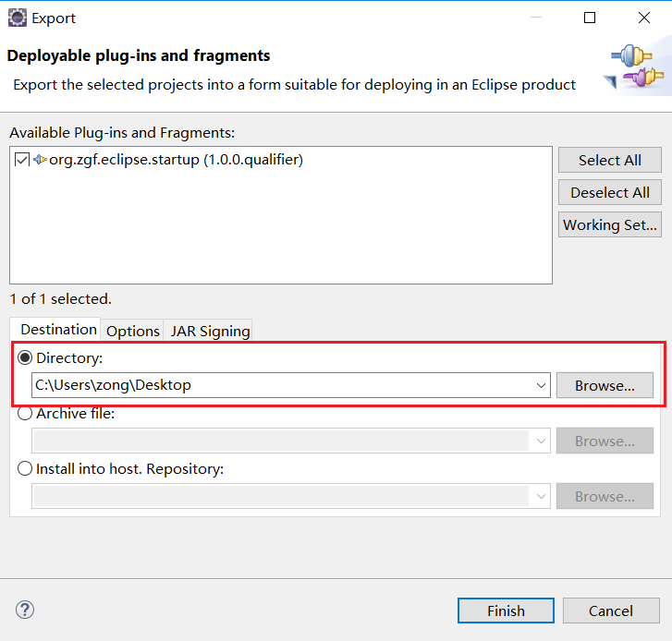This screenshot has height=641, width=672.
Task: Select the Archive file radio button
Action: pos(25,414)
